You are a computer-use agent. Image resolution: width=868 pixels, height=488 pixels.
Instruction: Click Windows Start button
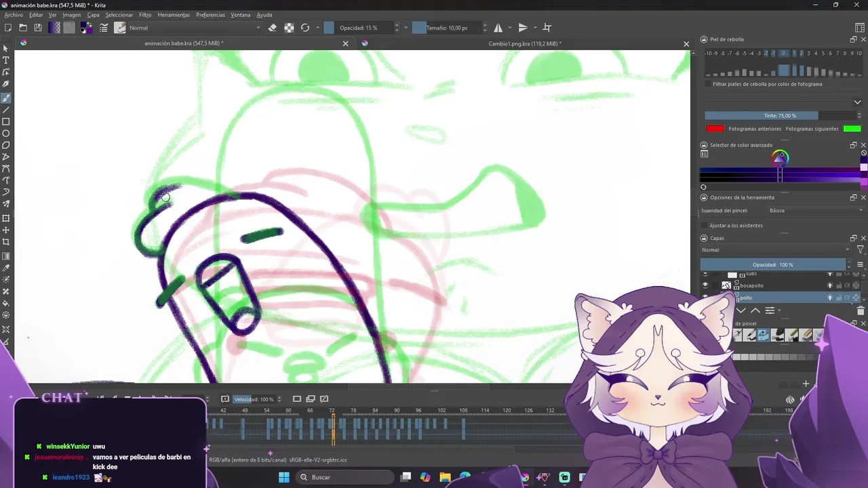pos(284,477)
